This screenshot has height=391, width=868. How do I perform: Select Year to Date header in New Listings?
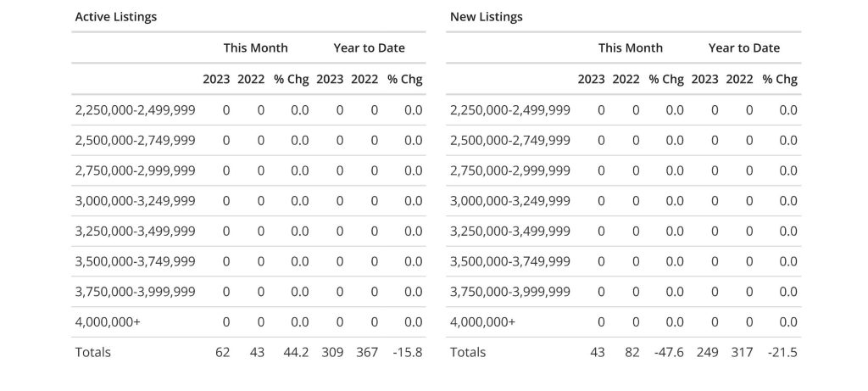pos(743,48)
